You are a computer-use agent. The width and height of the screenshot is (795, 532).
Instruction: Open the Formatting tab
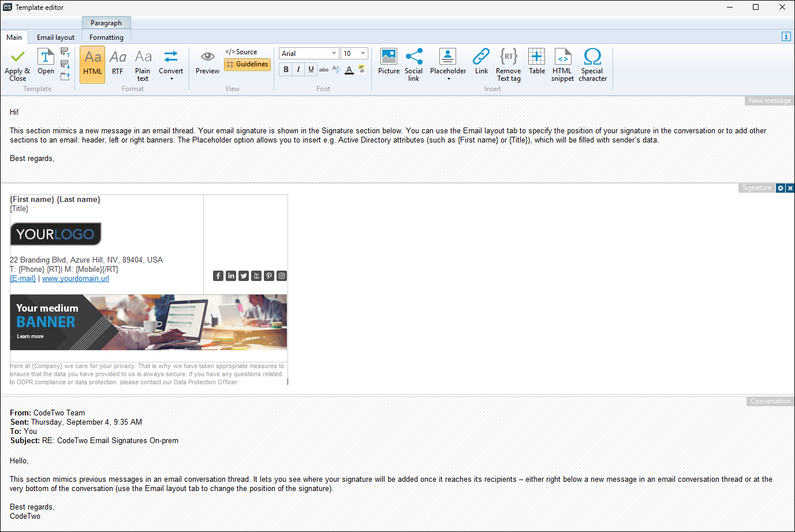[x=106, y=38]
